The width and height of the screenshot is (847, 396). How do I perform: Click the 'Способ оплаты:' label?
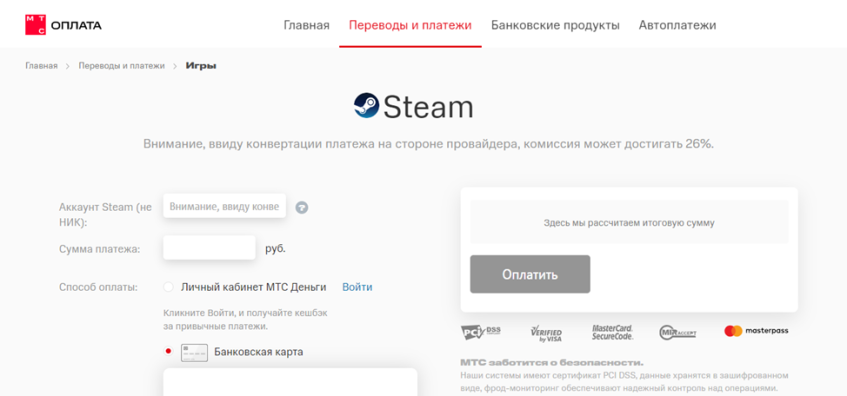(98, 287)
